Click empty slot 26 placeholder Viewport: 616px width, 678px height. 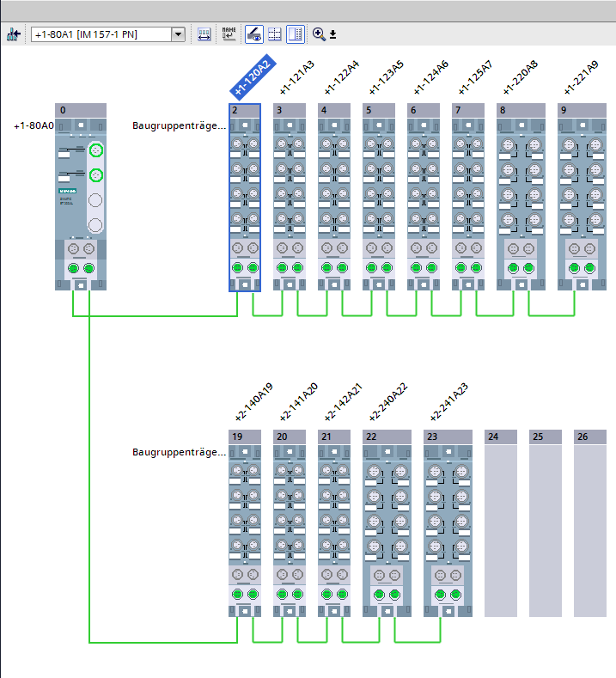click(x=589, y=528)
